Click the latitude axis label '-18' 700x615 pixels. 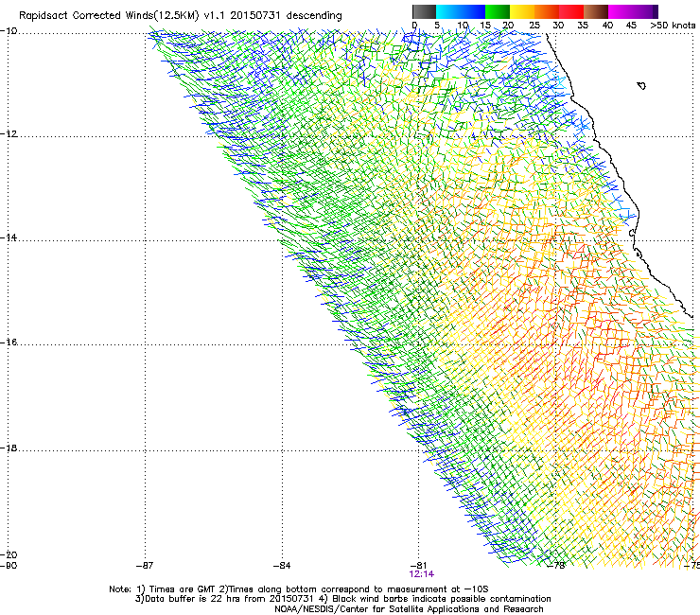[x=9, y=448]
